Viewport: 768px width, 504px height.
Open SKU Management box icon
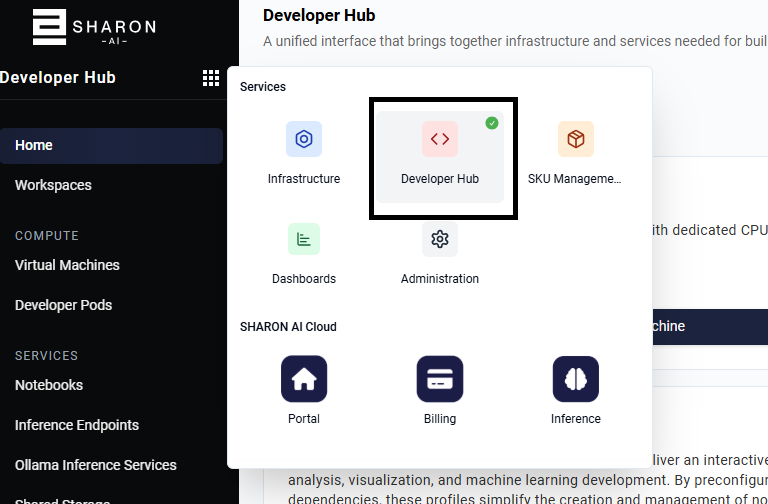coord(576,139)
